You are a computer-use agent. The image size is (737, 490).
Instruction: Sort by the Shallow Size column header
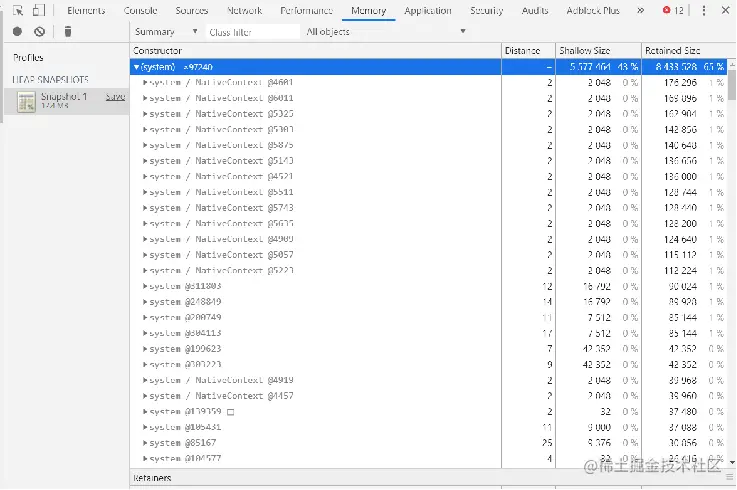pos(598,51)
